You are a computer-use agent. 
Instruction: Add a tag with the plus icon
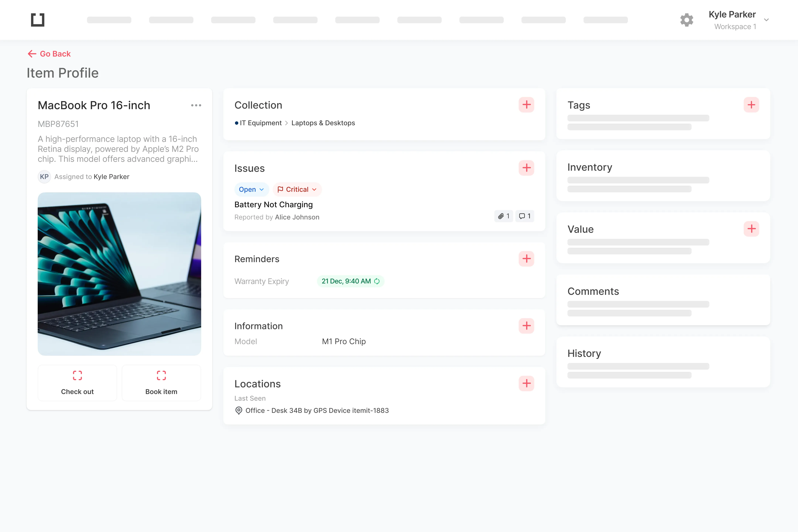751,105
